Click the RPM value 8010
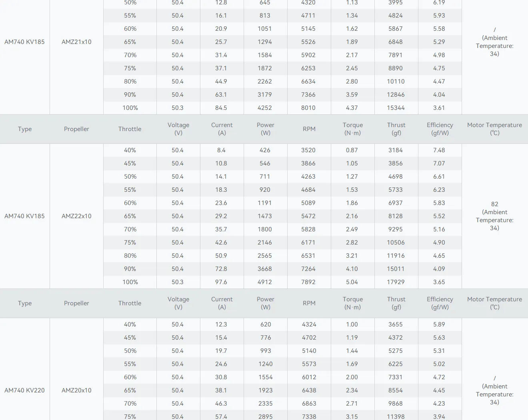The image size is (528, 420). (308, 108)
